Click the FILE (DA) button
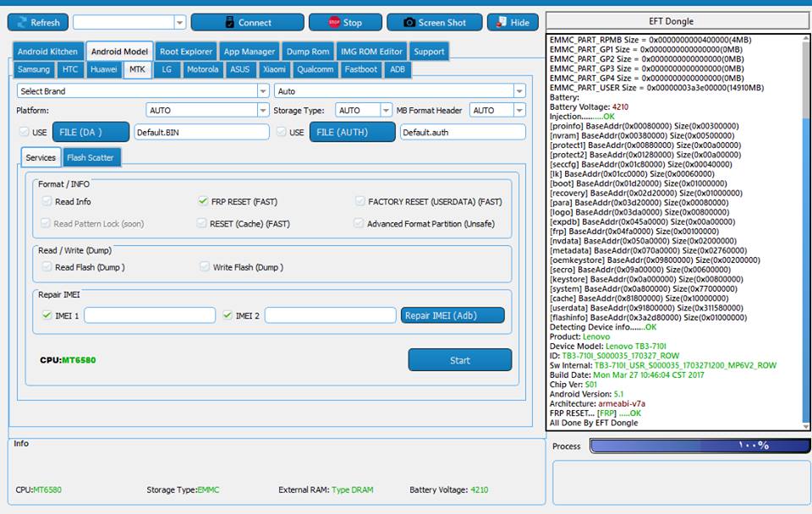Screen dimensions: 812x514 tap(91, 132)
